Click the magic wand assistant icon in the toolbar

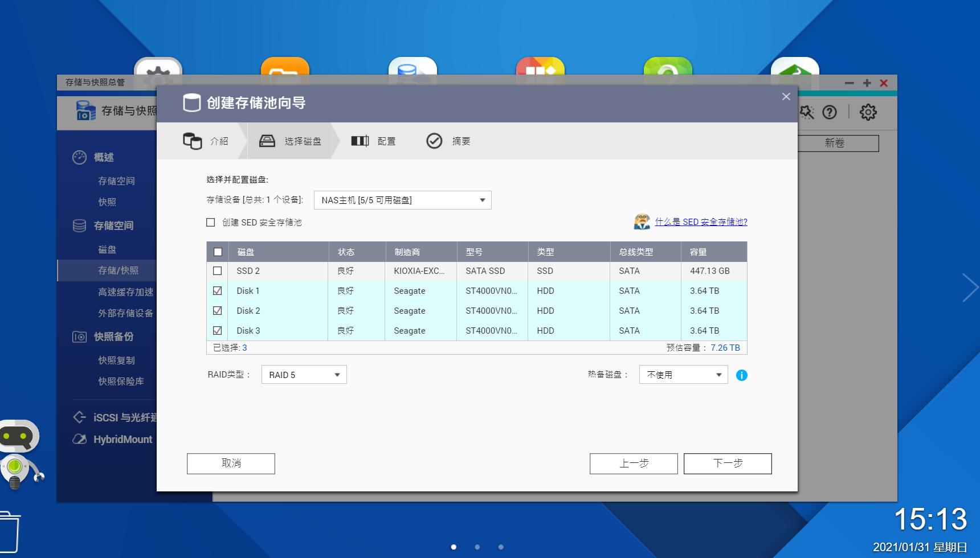click(807, 112)
